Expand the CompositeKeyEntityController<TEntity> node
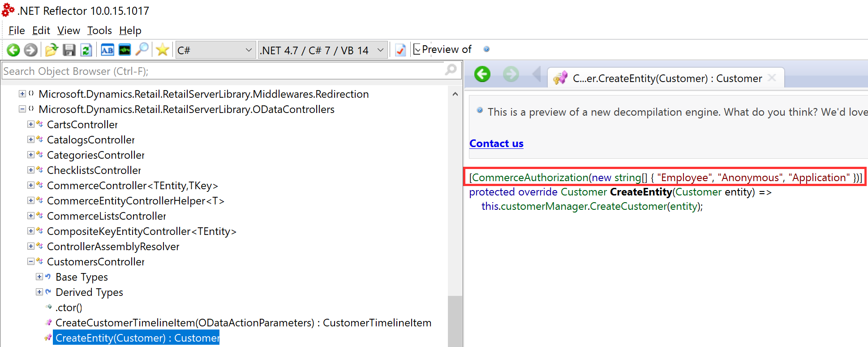This screenshot has width=868, height=347. point(30,231)
